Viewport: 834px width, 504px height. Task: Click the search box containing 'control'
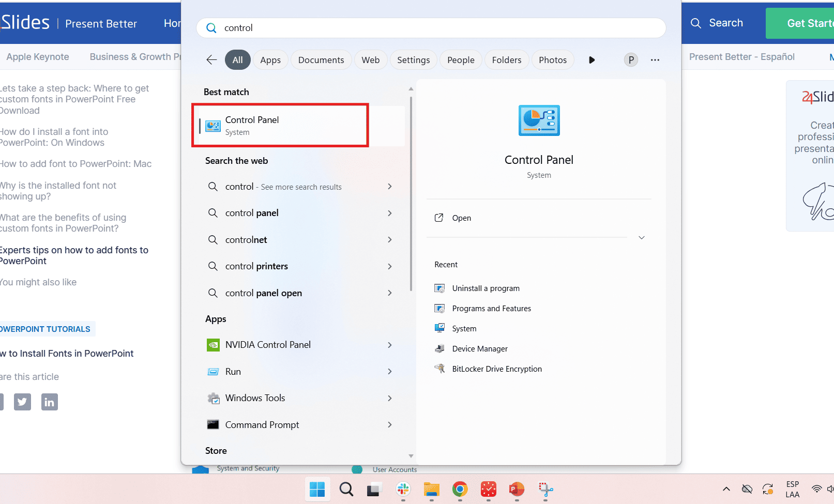431,28
